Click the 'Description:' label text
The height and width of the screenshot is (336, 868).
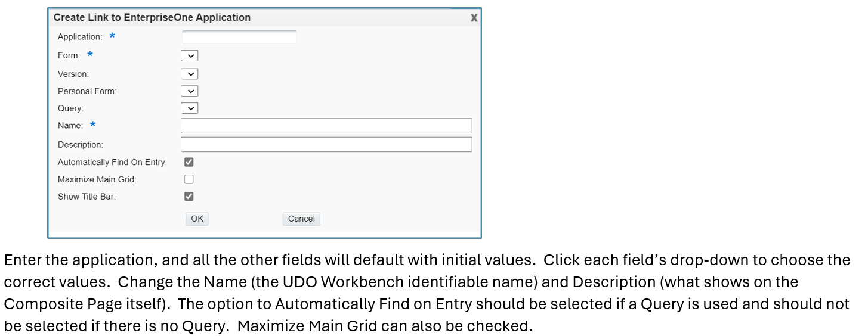(81, 145)
